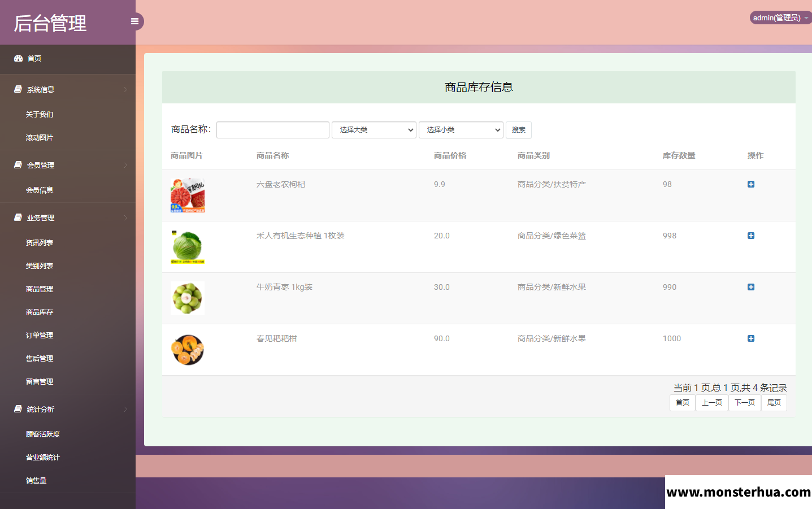This screenshot has height=509, width=812.
Task: Click 库存数量 column header
Action: 679,155
